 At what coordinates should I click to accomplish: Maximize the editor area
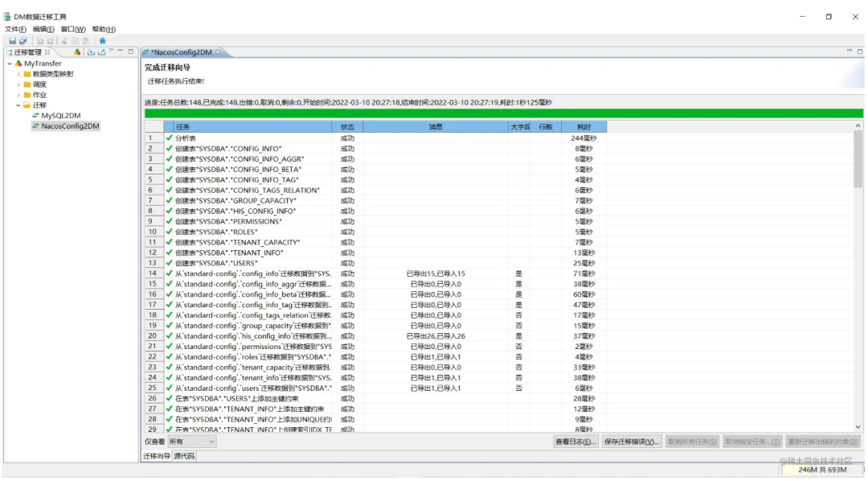[860, 51]
